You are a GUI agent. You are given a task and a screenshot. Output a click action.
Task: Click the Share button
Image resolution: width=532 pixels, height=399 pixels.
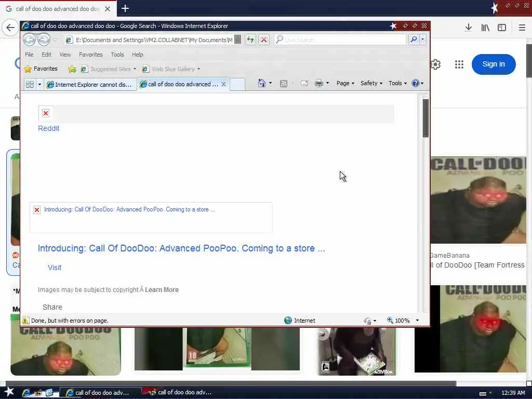[x=52, y=307]
